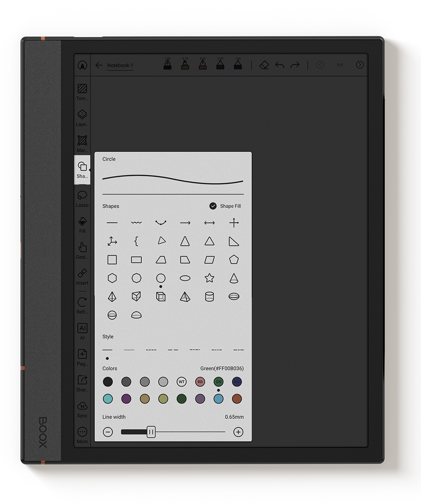
Task: Open the Layers panel from sidebar
Action: point(82,117)
